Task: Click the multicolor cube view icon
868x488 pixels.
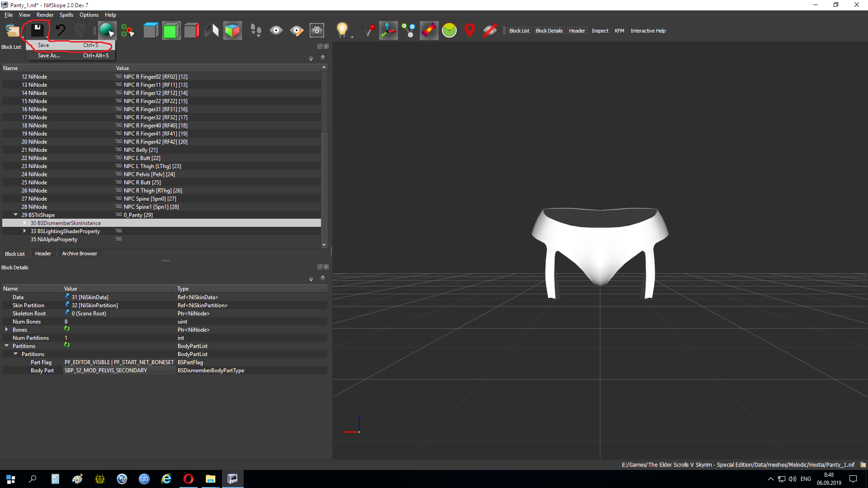Action: [x=232, y=30]
